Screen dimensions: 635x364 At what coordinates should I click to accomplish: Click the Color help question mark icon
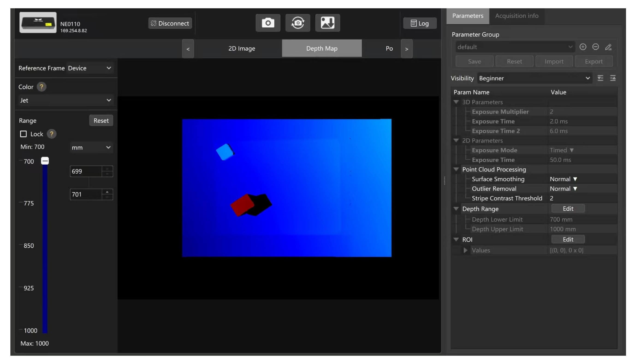pyautogui.click(x=41, y=87)
